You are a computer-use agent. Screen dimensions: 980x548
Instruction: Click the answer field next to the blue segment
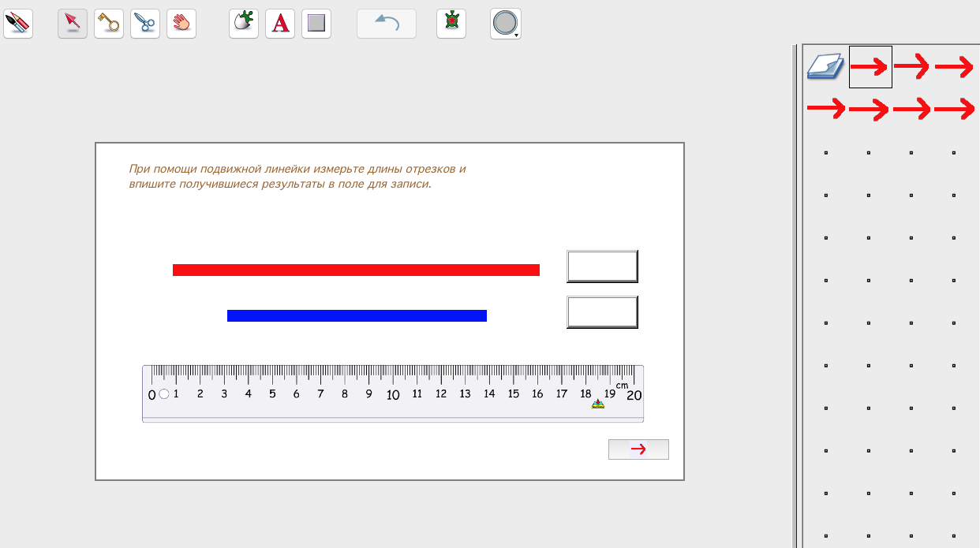602,312
